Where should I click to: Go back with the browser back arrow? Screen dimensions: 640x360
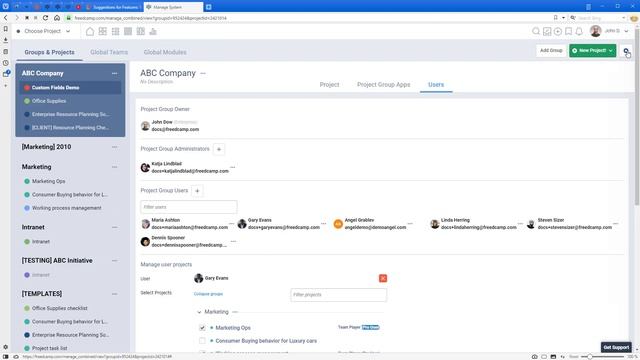point(6,18)
